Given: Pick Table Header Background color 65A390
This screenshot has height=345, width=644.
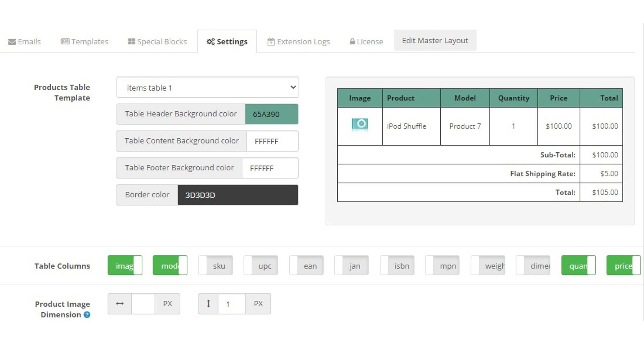Looking at the screenshot, I should [x=272, y=114].
